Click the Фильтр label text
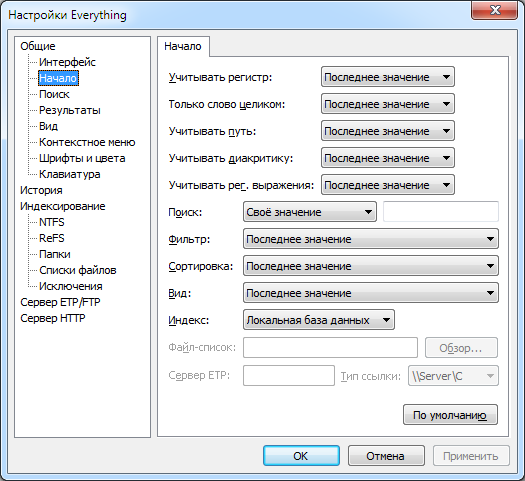Image resolution: width=525 pixels, height=481 pixels. coord(189,239)
